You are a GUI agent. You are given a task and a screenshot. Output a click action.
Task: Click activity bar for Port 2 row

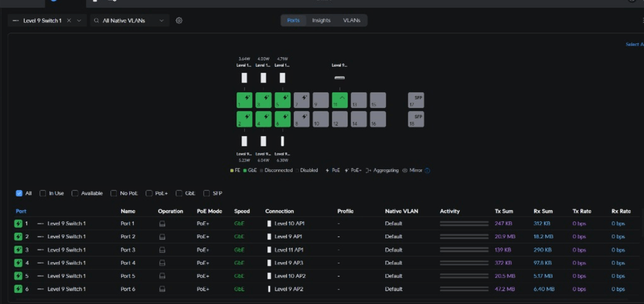(x=464, y=237)
